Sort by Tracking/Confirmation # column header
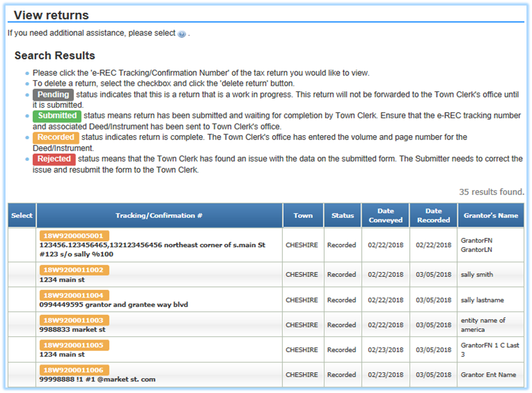The height and width of the screenshot is (393, 532). coord(159,216)
